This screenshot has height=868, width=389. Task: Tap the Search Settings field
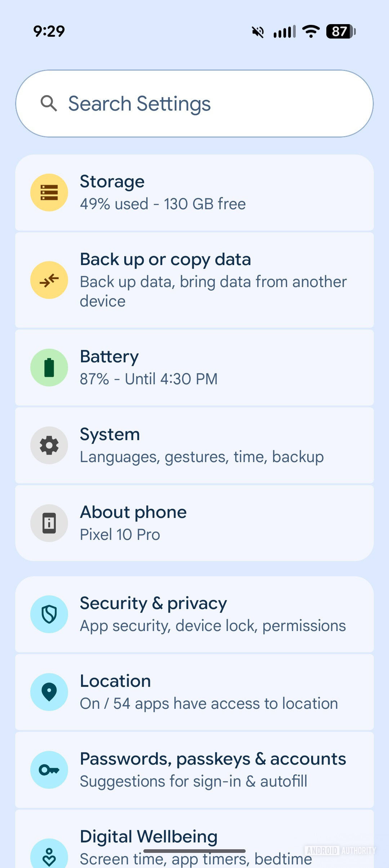click(x=194, y=103)
